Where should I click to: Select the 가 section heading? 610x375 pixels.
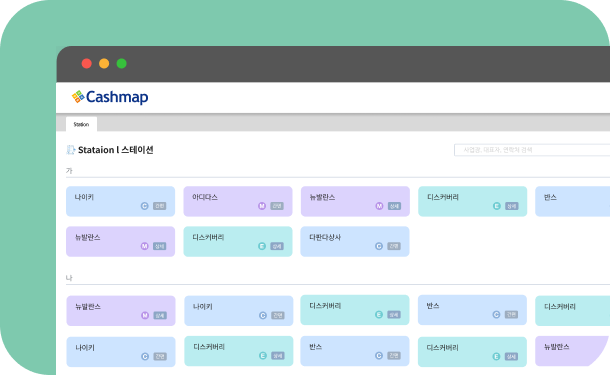[69, 171]
